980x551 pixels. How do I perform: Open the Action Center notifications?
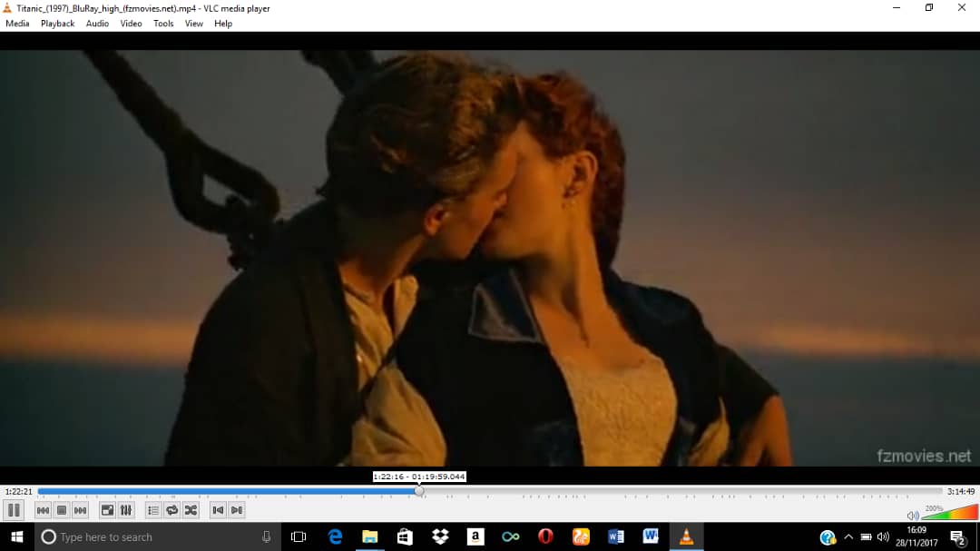tap(957, 536)
